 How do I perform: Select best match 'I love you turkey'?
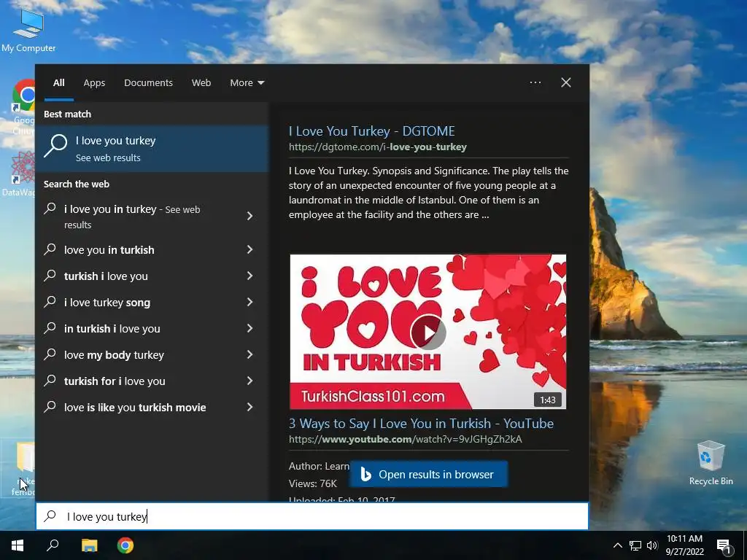(x=152, y=149)
